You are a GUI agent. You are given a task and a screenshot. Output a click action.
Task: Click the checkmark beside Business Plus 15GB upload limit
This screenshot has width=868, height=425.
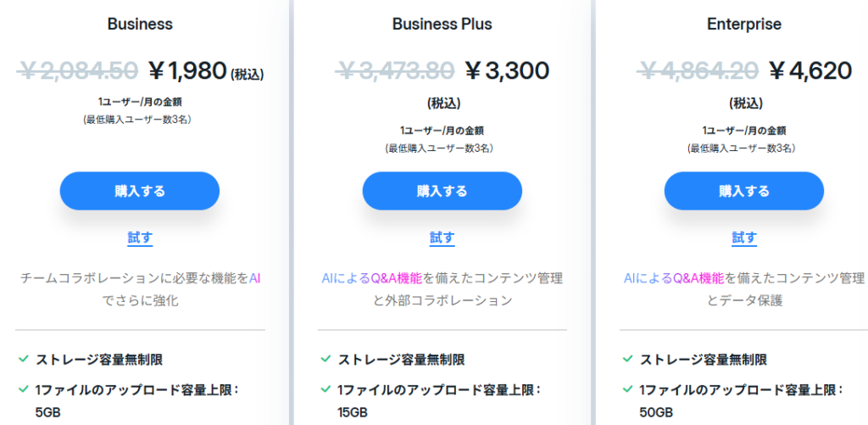pyautogui.click(x=325, y=389)
